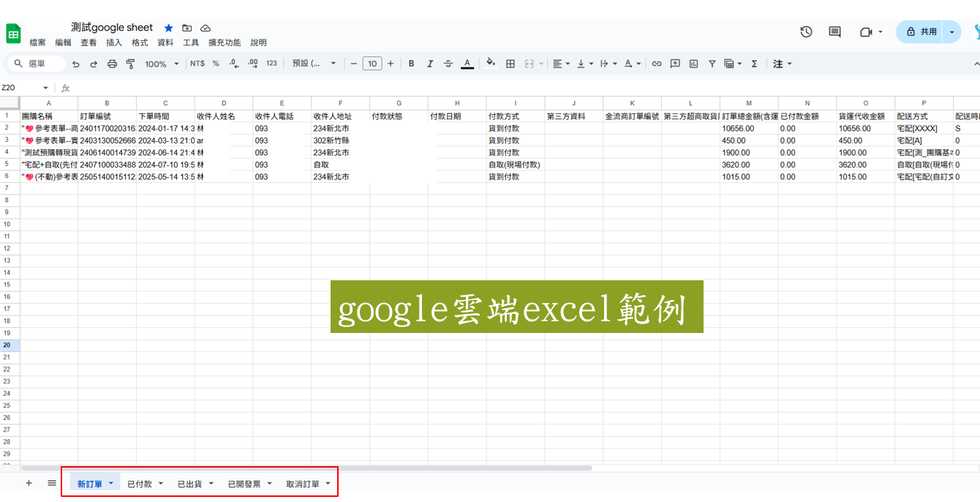Click the font size input field
This screenshot has height=502, width=980.
click(372, 64)
